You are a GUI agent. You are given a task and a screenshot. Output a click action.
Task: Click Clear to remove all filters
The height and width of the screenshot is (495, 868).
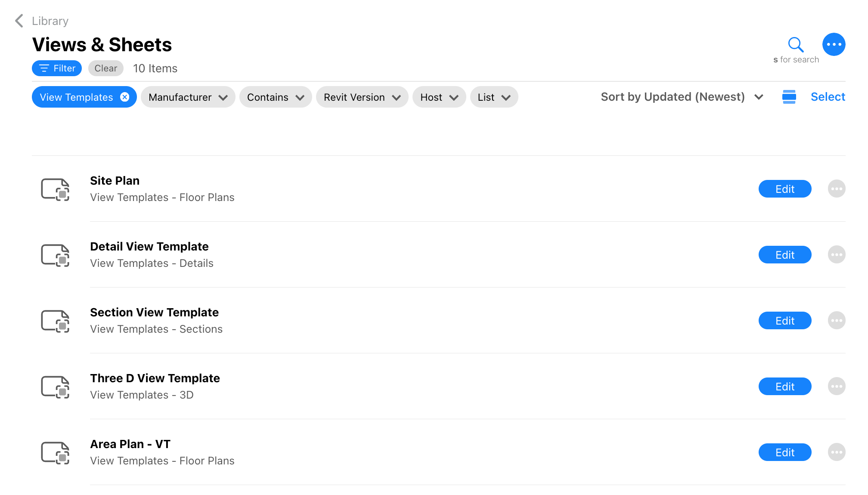click(105, 68)
